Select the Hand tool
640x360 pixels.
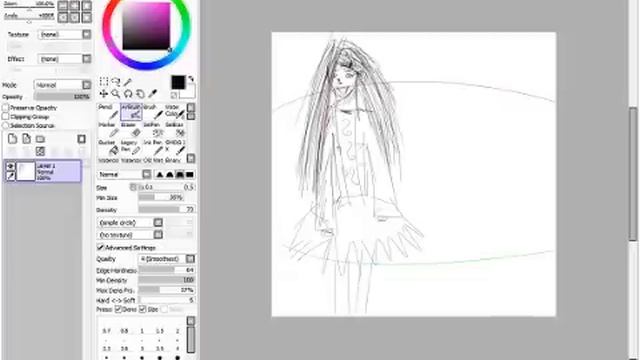[140, 94]
